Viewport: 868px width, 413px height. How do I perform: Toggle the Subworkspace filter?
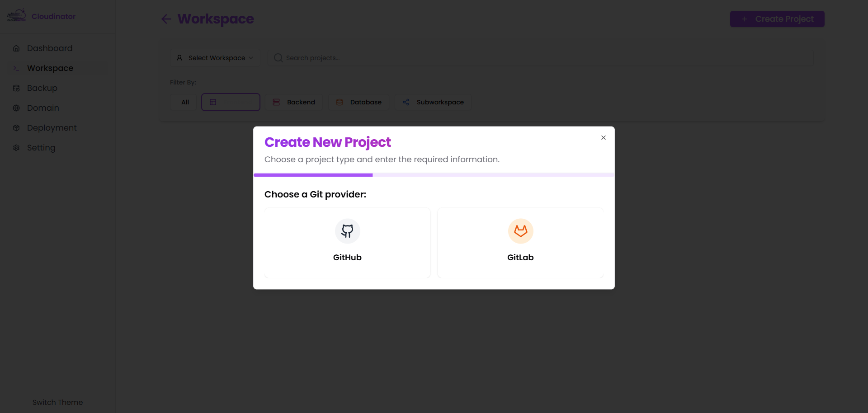(432, 102)
